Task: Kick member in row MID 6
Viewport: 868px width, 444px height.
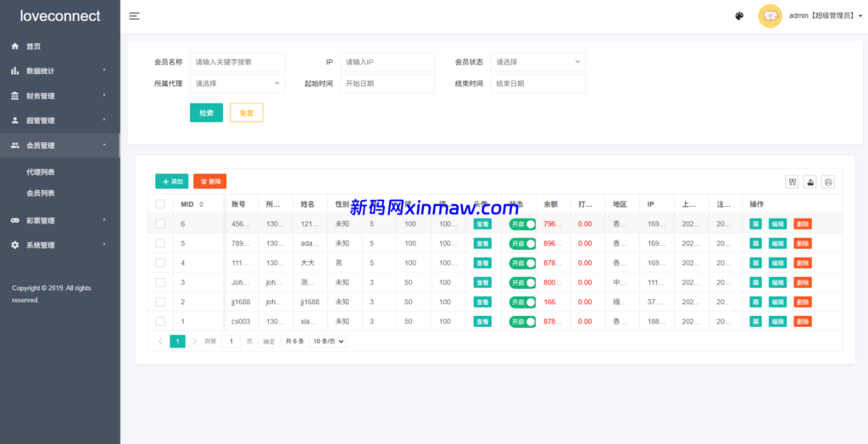Action: click(755, 225)
